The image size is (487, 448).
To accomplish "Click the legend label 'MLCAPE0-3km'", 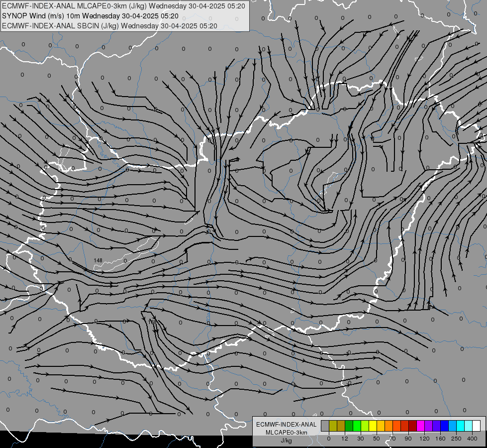I will coord(286,433).
